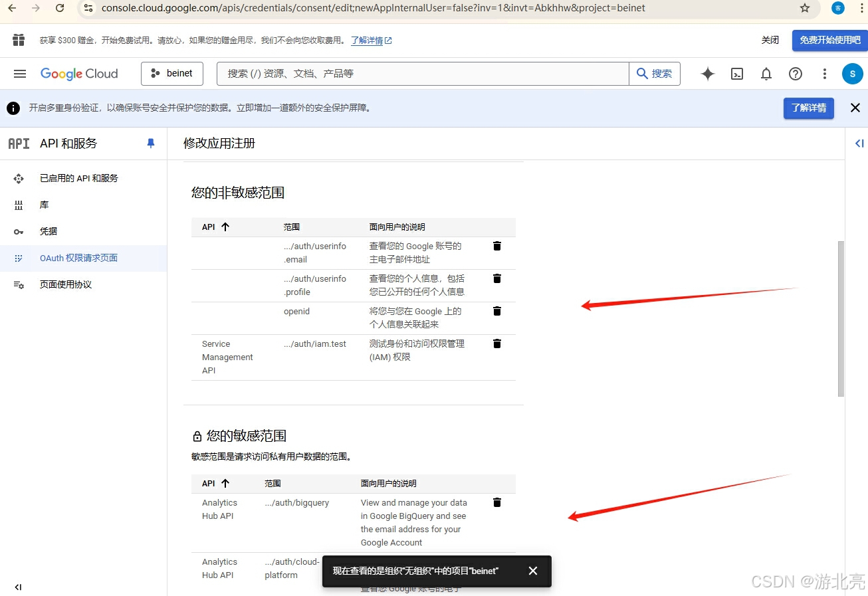
Task: Delete the userinfo.profile scope
Action: 497,278
